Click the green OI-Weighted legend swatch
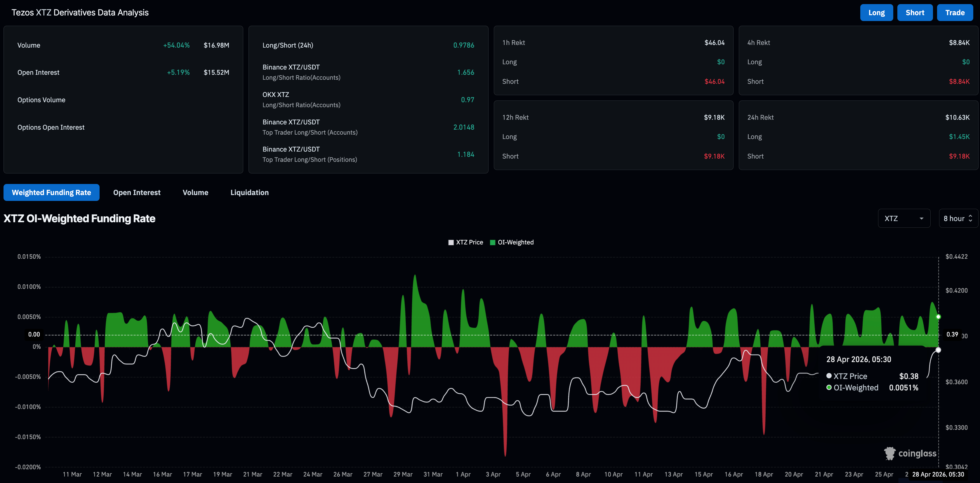Viewport: 980px width, 483px height. [493, 243]
